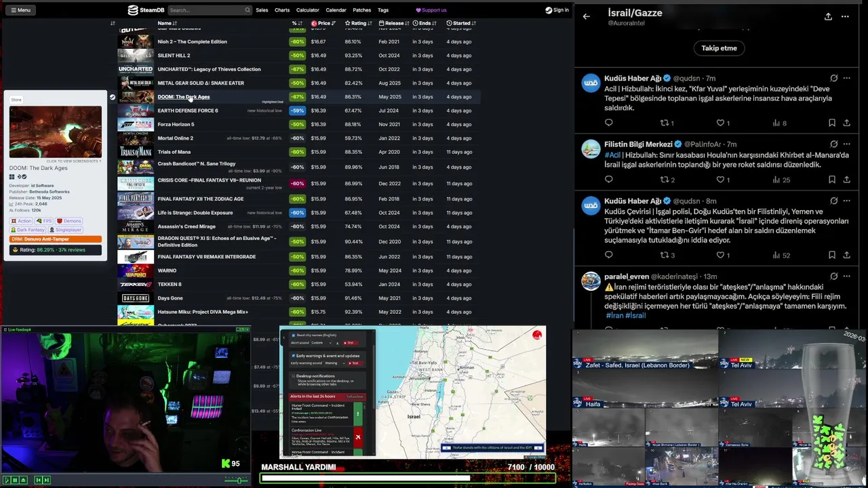Image resolution: width=868 pixels, height=488 pixels.
Task: Bookmark the first Kudüs Haber Ağı tweet
Action: point(831,123)
